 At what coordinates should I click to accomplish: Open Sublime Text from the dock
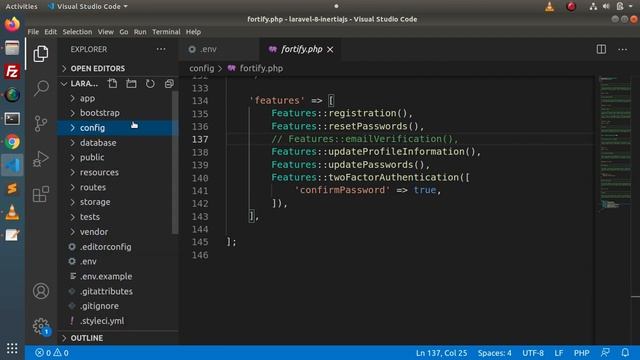click(x=12, y=189)
